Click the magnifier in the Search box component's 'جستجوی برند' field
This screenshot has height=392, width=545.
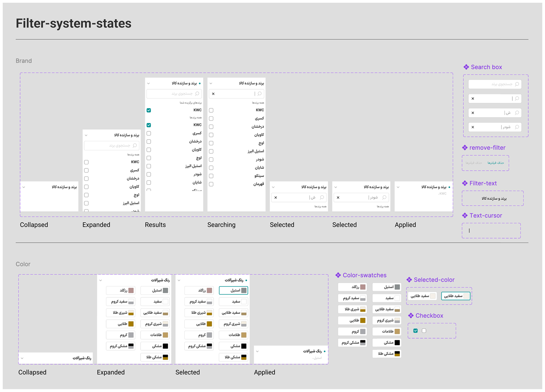coord(517,84)
